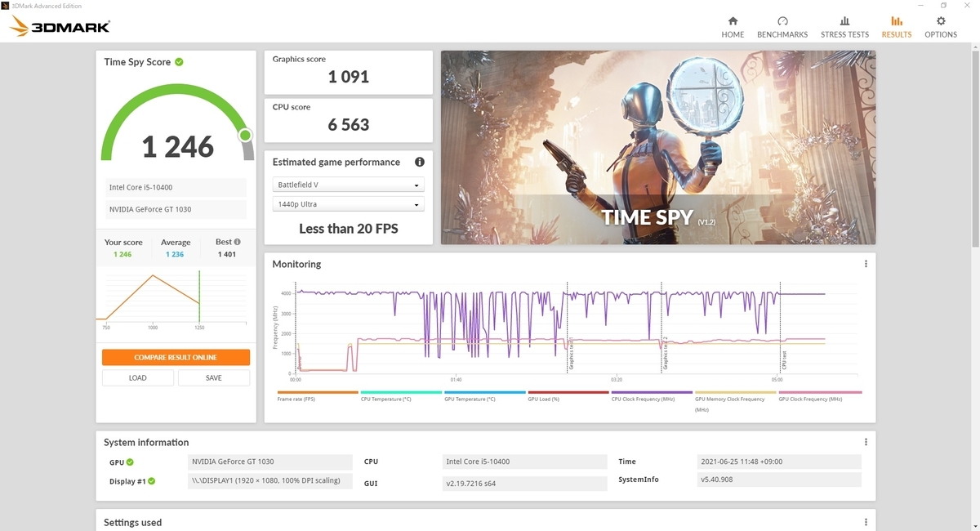
Task: Click the GPU value in System information
Action: point(269,462)
